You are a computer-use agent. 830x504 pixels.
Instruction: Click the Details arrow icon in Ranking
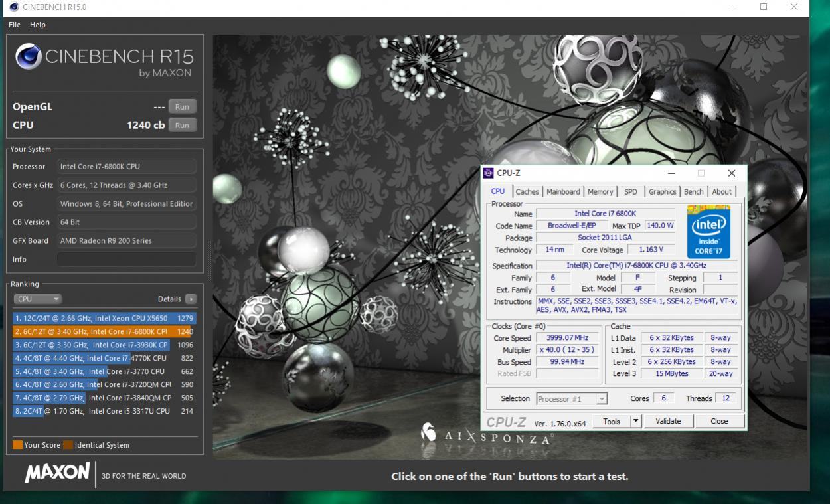click(x=191, y=299)
